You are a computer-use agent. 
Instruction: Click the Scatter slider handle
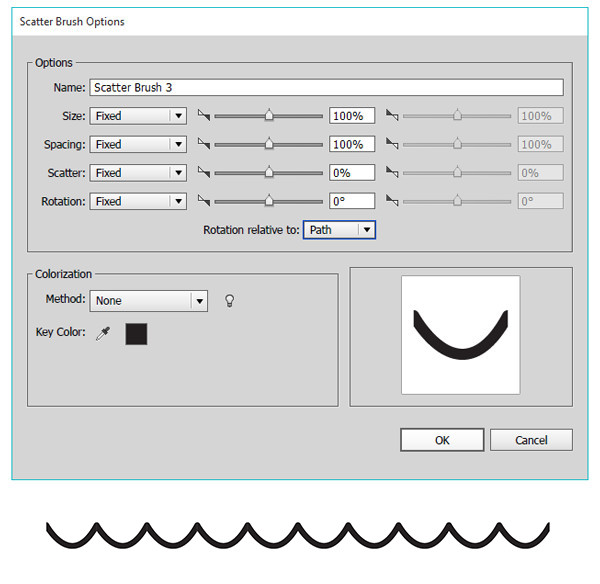pyautogui.click(x=269, y=171)
